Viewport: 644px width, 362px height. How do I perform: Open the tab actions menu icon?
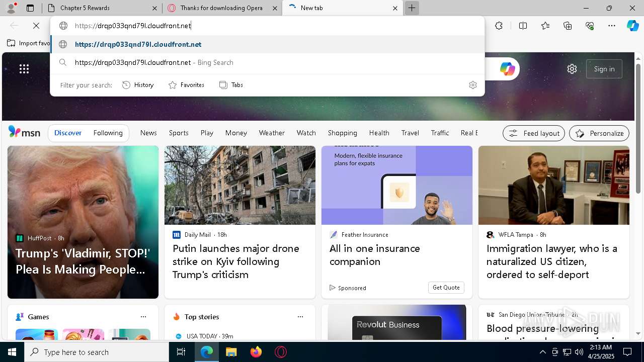[x=30, y=8]
